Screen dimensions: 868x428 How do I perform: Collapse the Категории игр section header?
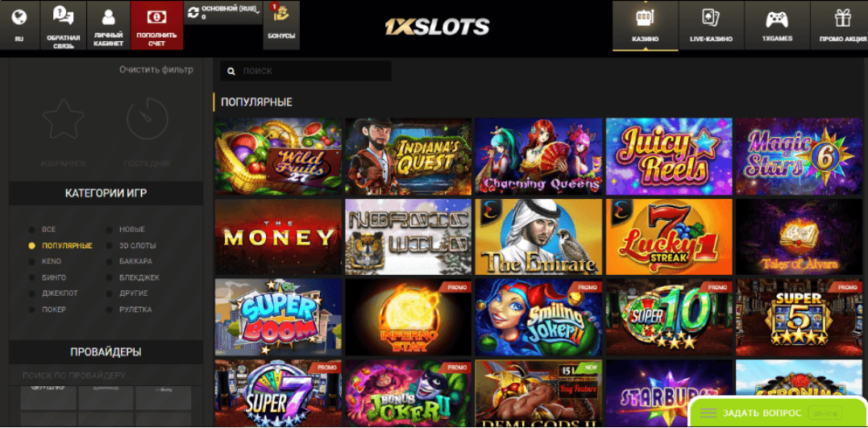[106, 193]
